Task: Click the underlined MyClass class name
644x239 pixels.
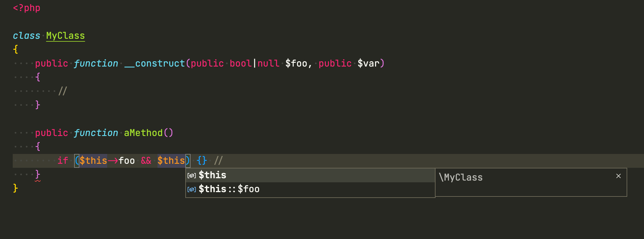Action: coord(65,35)
